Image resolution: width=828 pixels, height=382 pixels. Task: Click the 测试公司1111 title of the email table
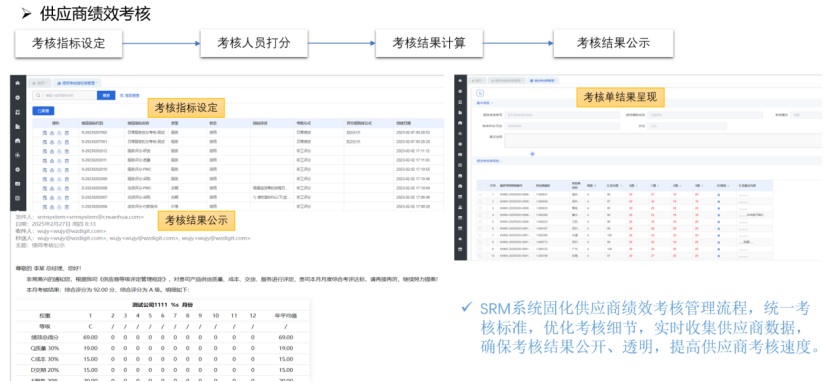(x=149, y=305)
